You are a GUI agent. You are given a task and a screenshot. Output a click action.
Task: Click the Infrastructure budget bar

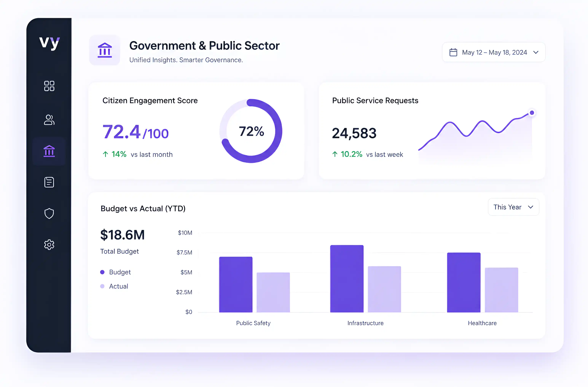pyautogui.click(x=347, y=279)
